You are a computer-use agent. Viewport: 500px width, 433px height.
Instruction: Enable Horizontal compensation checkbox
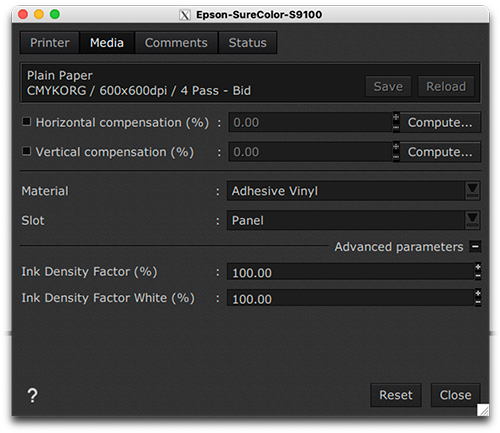(x=26, y=122)
